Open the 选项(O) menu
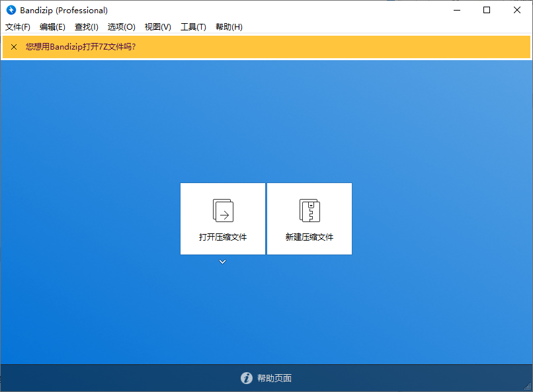Viewport: 533px width, 392px height. click(x=122, y=27)
